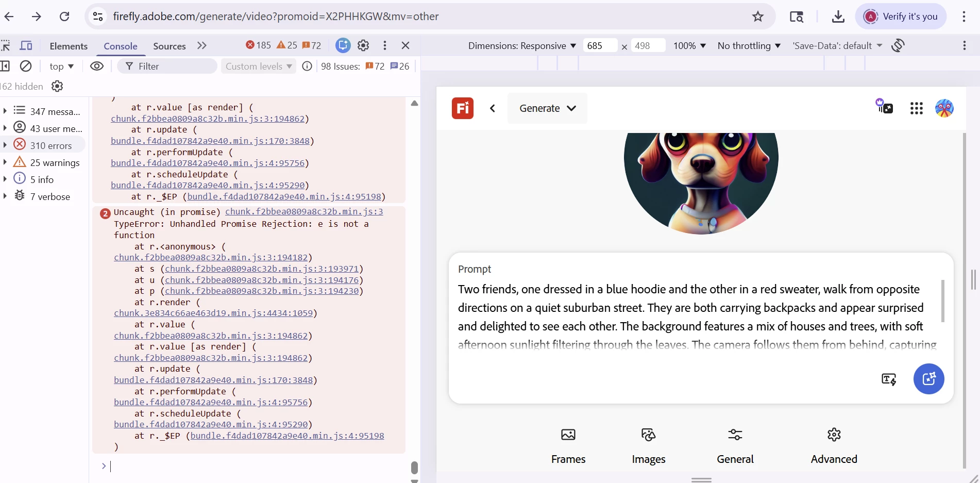The height and width of the screenshot is (483, 980).
Task: Open browser downloads
Action: click(x=838, y=16)
